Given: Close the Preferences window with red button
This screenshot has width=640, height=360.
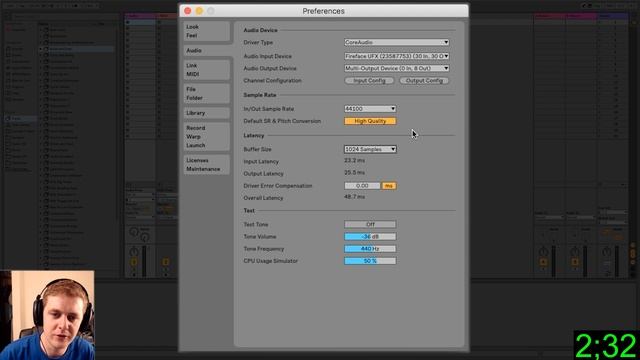Looking at the screenshot, I should [188, 11].
